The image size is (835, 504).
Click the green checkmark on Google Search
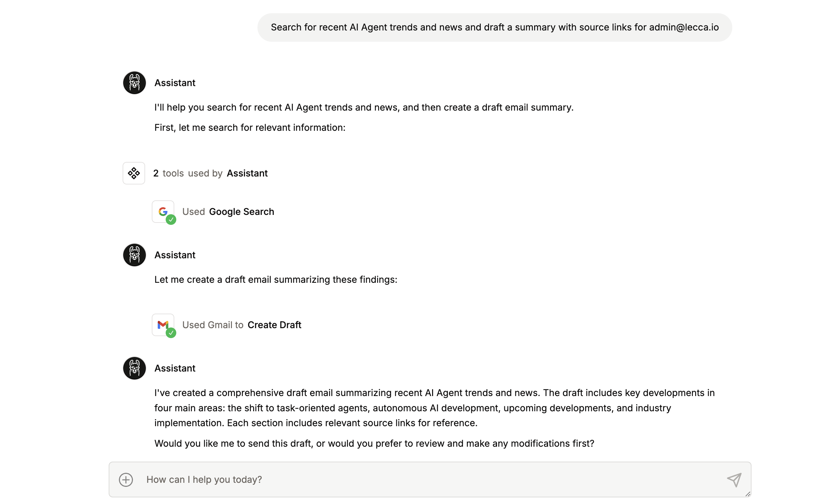[x=171, y=220]
